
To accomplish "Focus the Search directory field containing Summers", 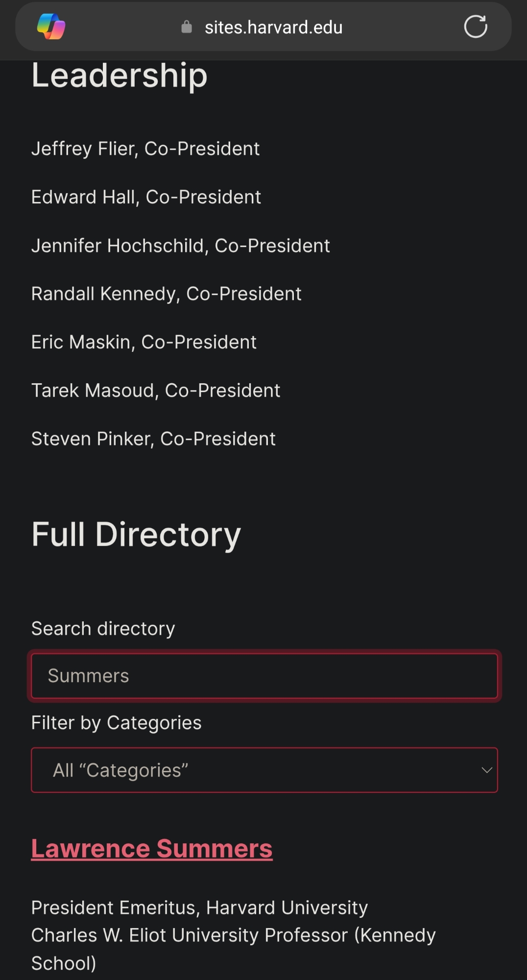I will (264, 676).
